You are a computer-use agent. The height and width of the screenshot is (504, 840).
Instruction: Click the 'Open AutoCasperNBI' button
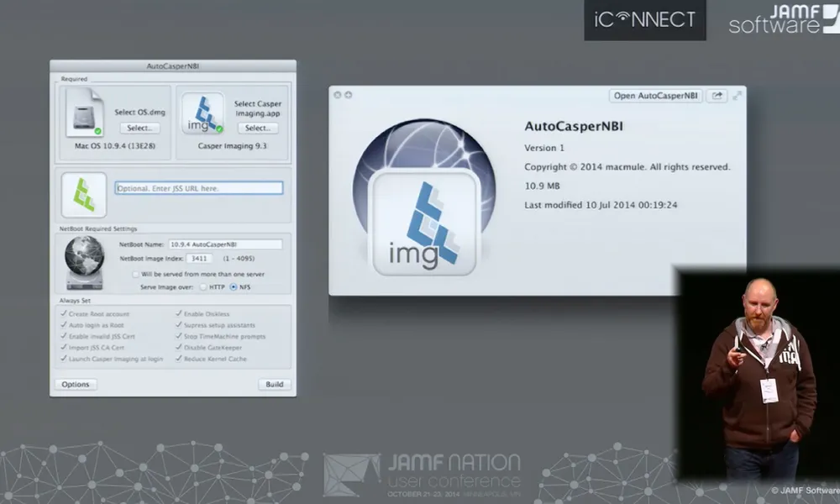click(654, 95)
